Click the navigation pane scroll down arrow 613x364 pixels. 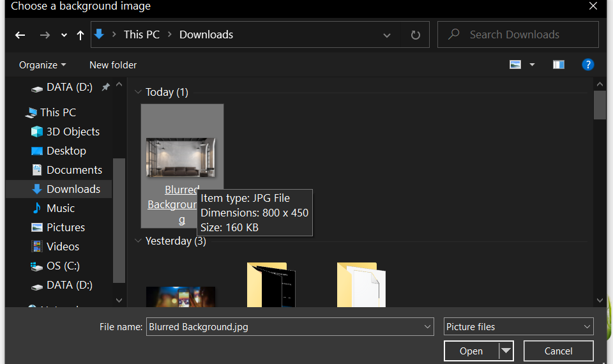119,300
